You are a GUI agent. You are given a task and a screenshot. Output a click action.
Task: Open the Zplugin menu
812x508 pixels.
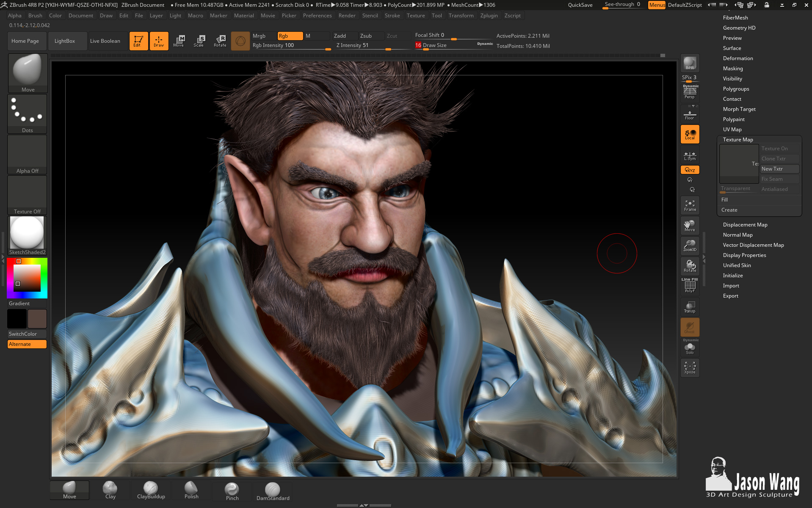(489, 16)
